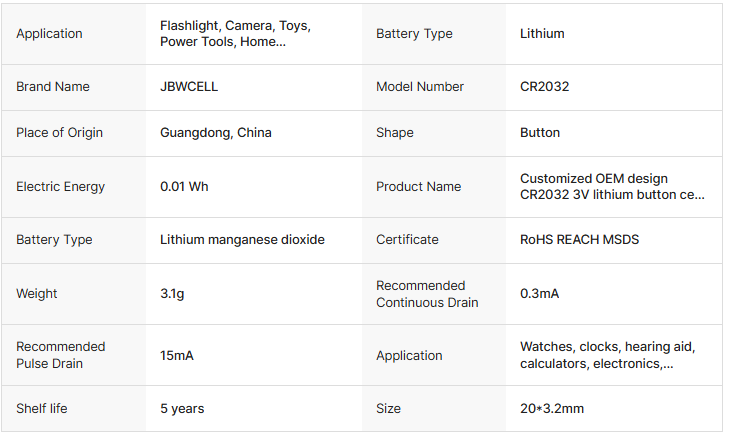Click the "RoHS REACH MSDS" certificate value
This screenshot has width=729, height=437.
click(x=579, y=240)
